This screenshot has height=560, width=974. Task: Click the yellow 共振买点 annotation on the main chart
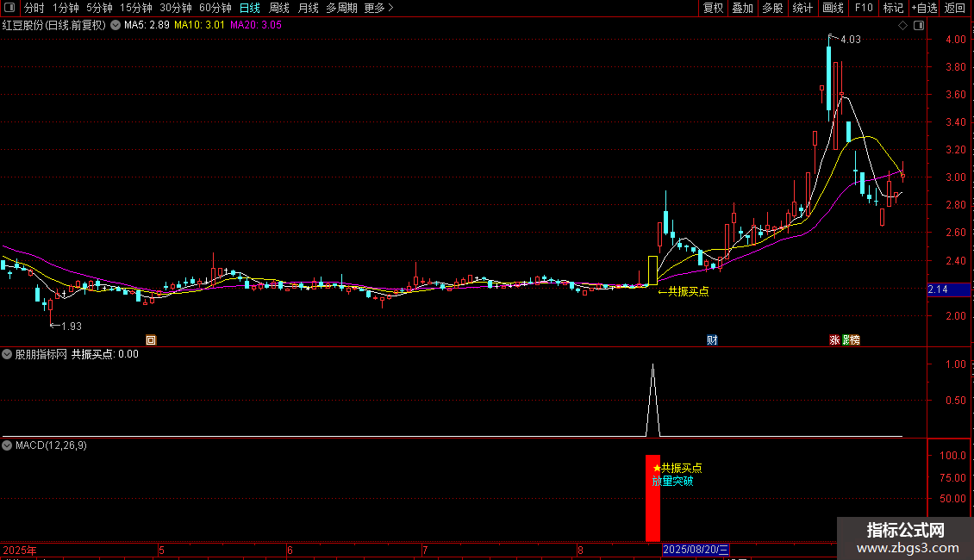point(684,291)
